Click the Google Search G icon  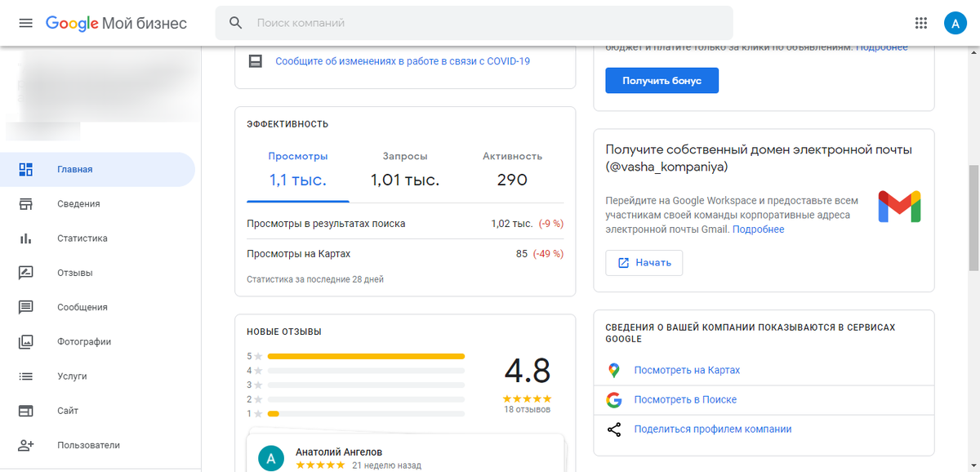coord(614,399)
